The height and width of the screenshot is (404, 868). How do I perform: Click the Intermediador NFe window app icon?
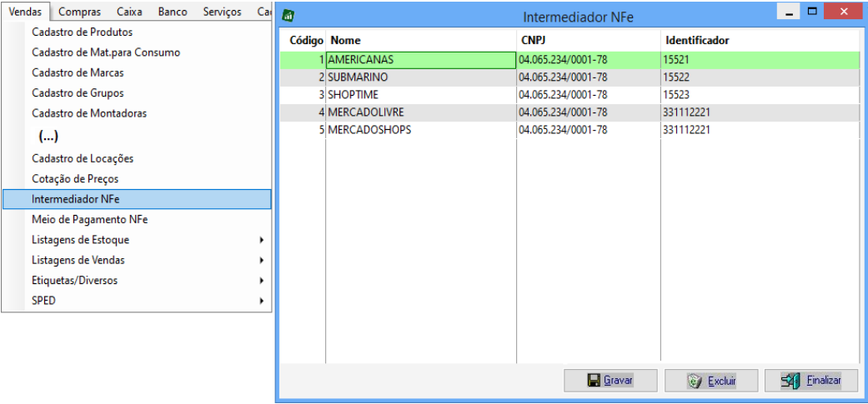click(x=288, y=16)
